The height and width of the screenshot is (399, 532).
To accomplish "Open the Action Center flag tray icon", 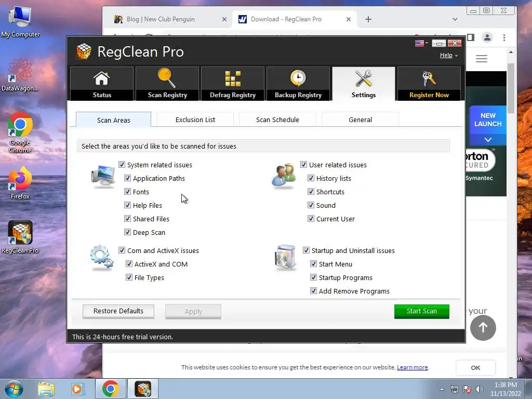I will click(467, 389).
